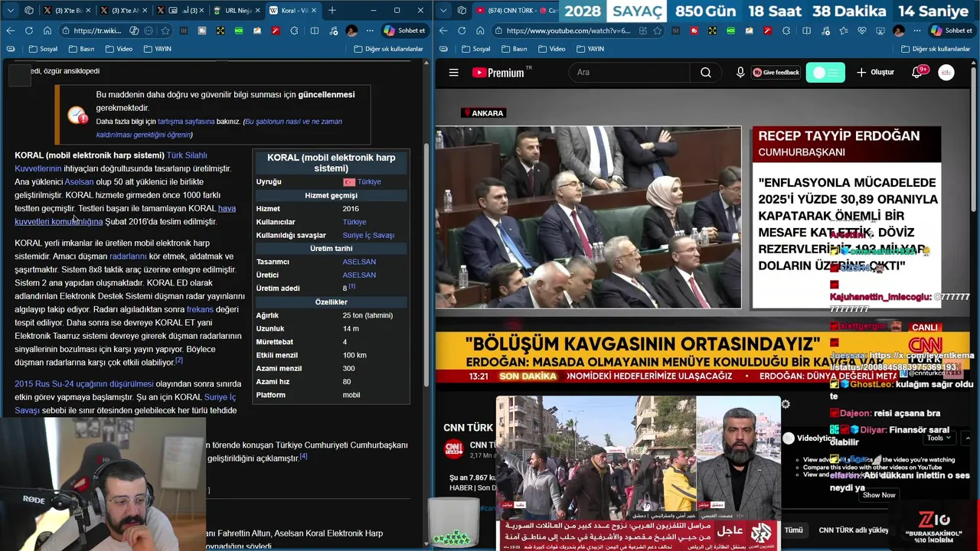Open Suriye İç Savaşı infobox link
This screenshot has height=551, width=980.
pyautogui.click(x=368, y=236)
